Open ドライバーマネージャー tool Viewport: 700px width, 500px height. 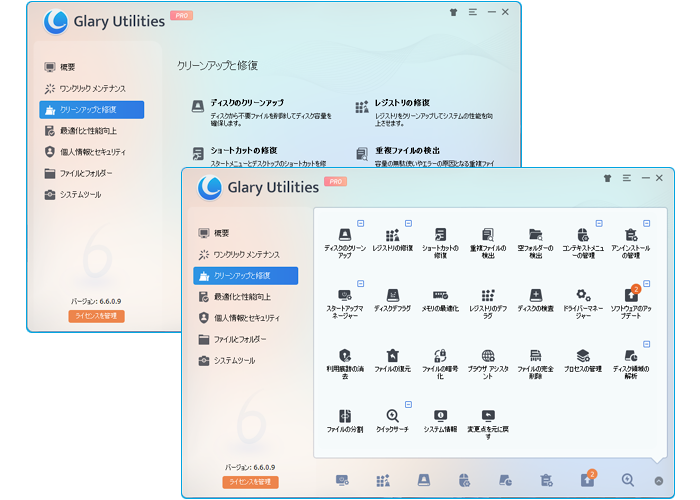[x=583, y=303]
